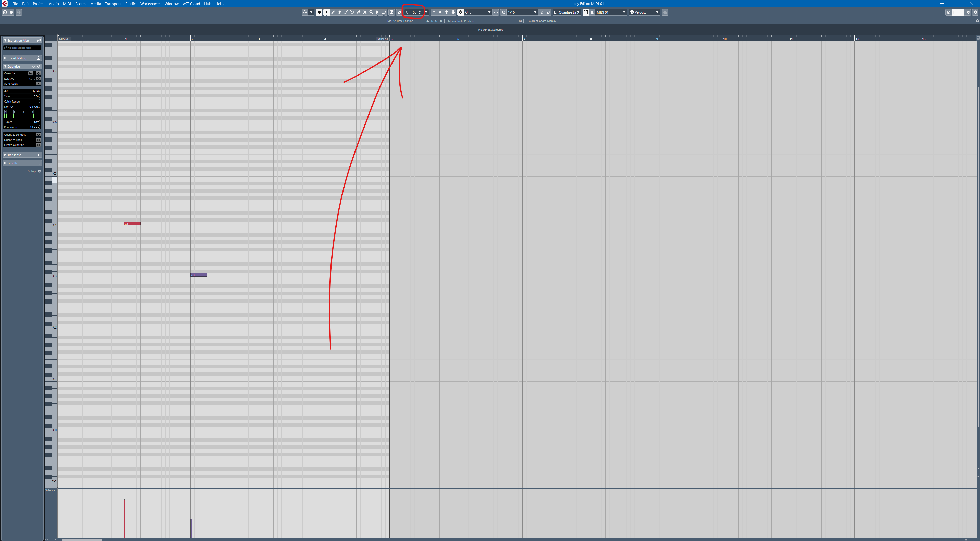Open the VST Cloud menu
This screenshot has height=541, width=980.
point(191,4)
